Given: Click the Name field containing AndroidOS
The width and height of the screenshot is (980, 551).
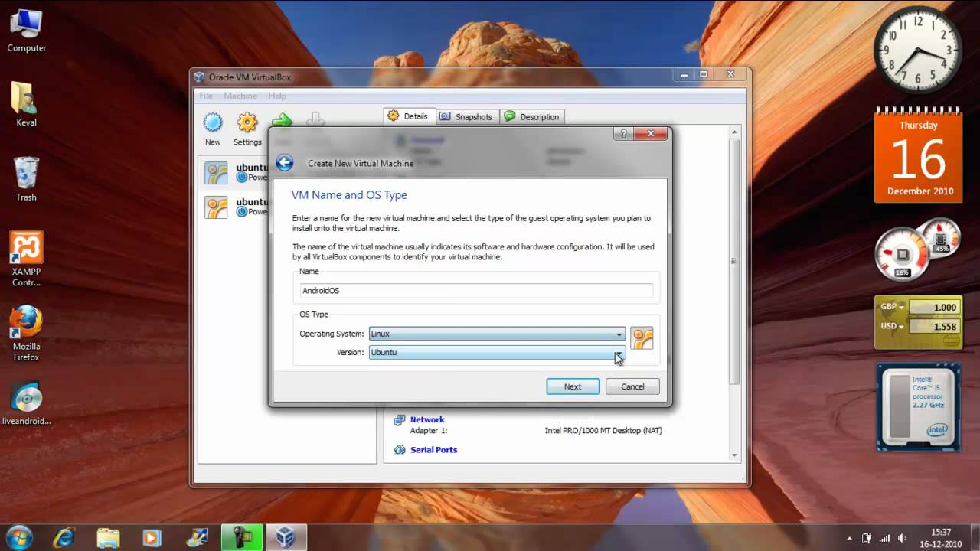Looking at the screenshot, I should click(476, 291).
